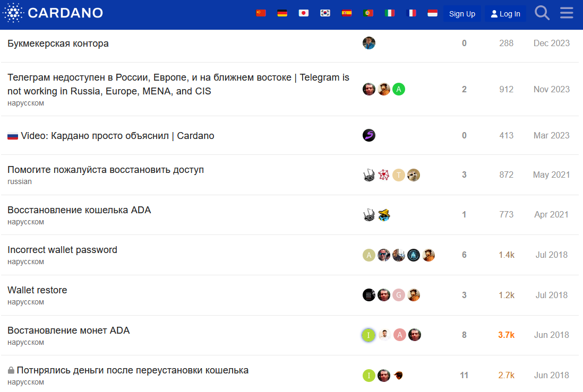Click the 'Dec 2023' activity date
Viewport: 583px width, 392px height.
pos(551,43)
